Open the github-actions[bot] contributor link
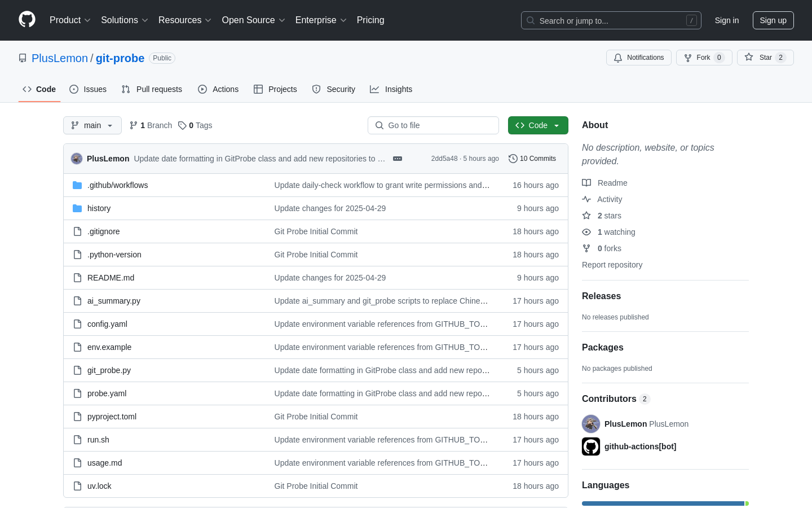Image resolution: width=812 pixels, height=508 pixels. (x=640, y=446)
